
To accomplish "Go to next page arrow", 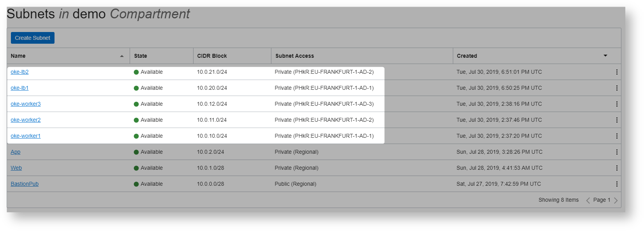I will point(616,200).
